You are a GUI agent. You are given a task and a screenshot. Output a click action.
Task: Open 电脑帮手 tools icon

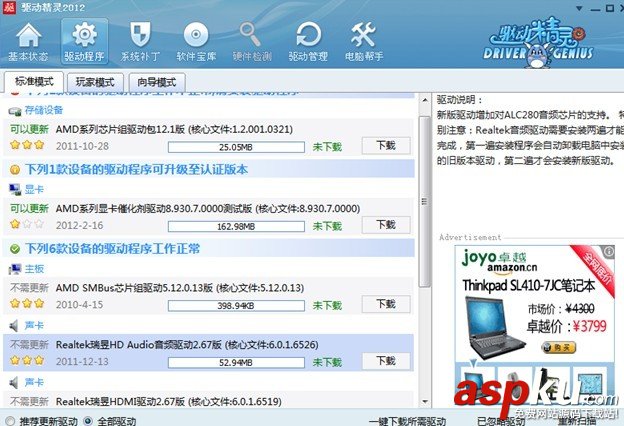pos(364,41)
